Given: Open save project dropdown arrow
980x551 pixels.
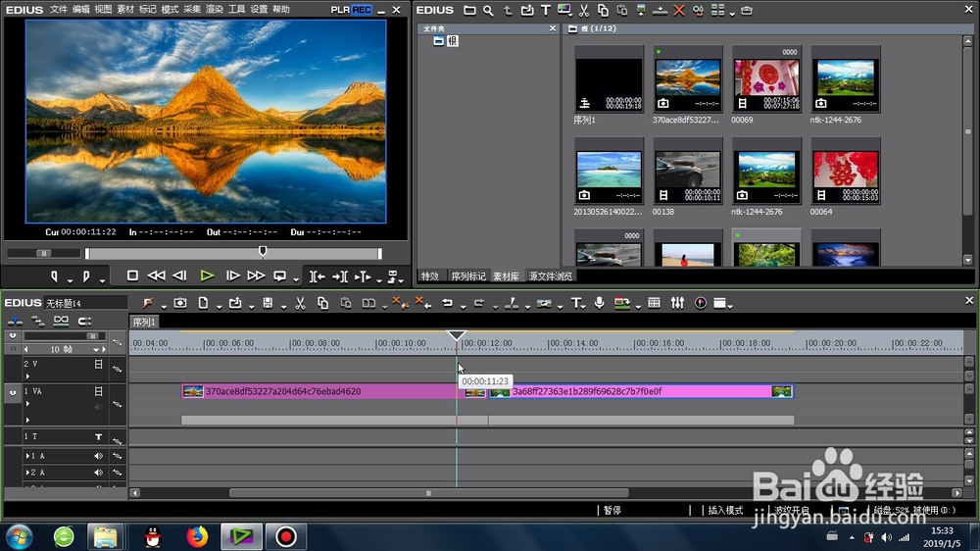Looking at the screenshot, I should (283, 307).
